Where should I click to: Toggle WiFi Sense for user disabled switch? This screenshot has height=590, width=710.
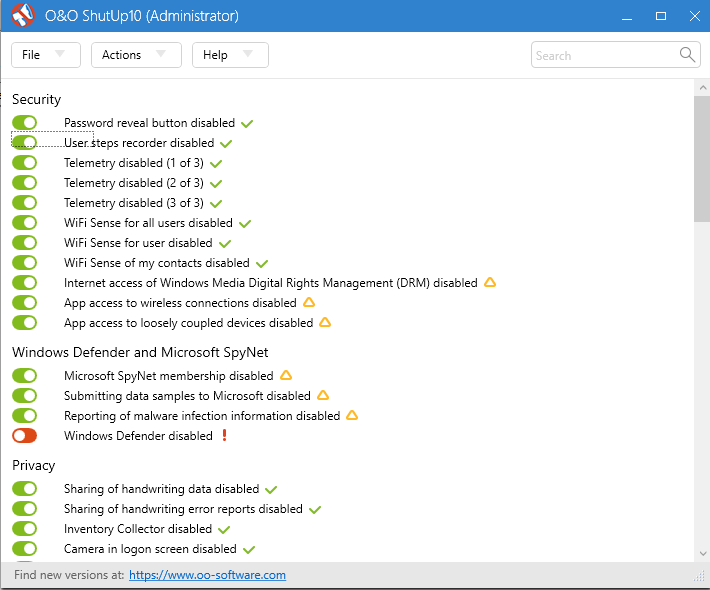(24, 242)
